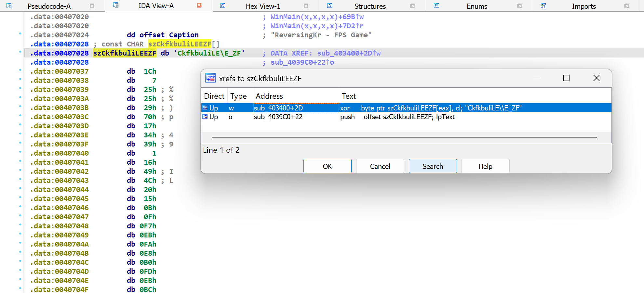Viewport: 644px width, 293px height.
Task: Open the Structures tab
Action: pyautogui.click(x=370, y=6)
